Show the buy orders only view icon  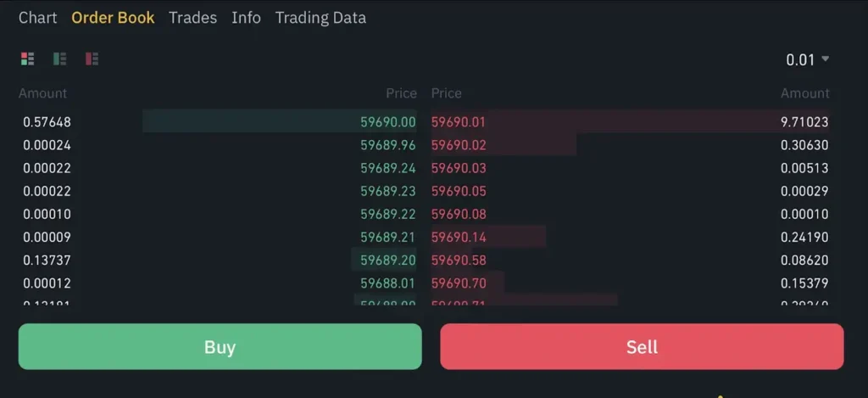coord(60,59)
